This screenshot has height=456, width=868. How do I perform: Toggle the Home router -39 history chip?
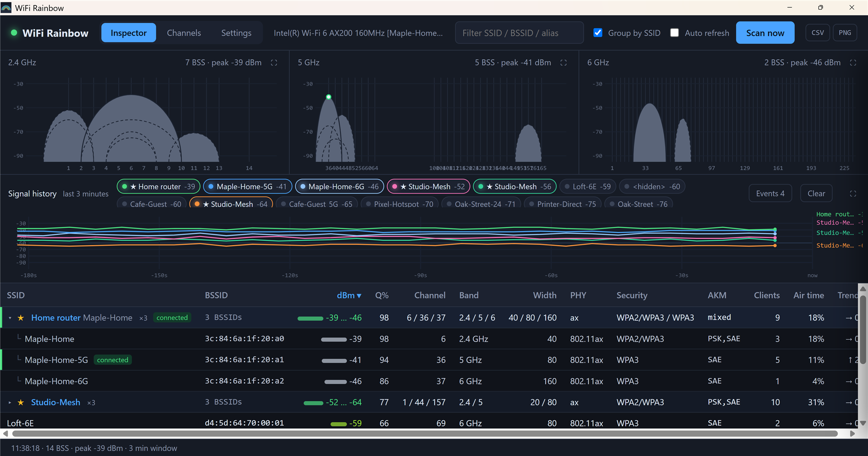[x=159, y=186]
